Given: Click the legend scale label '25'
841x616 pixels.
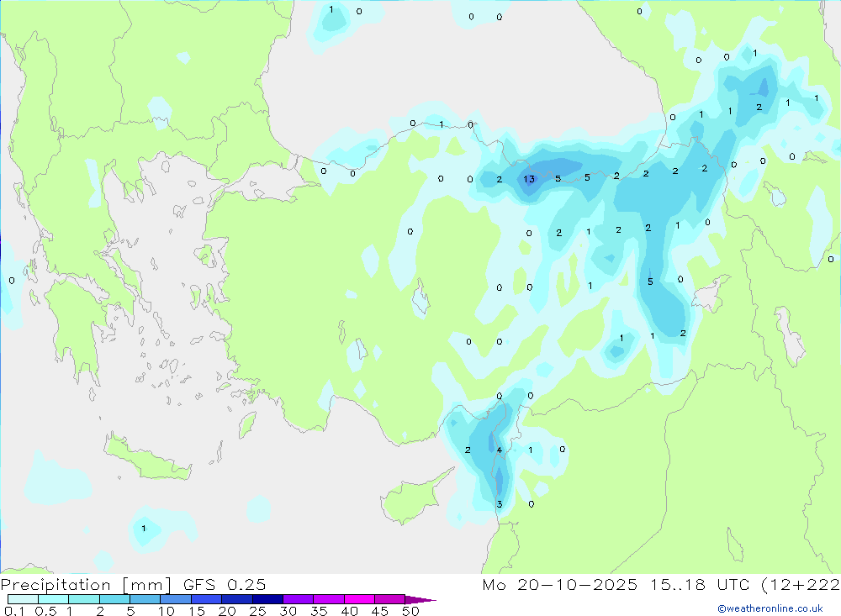Looking at the screenshot, I should click(258, 611).
